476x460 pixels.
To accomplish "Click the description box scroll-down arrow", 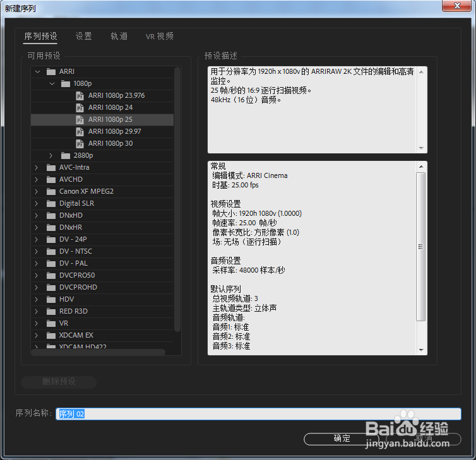I will point(421,148).
